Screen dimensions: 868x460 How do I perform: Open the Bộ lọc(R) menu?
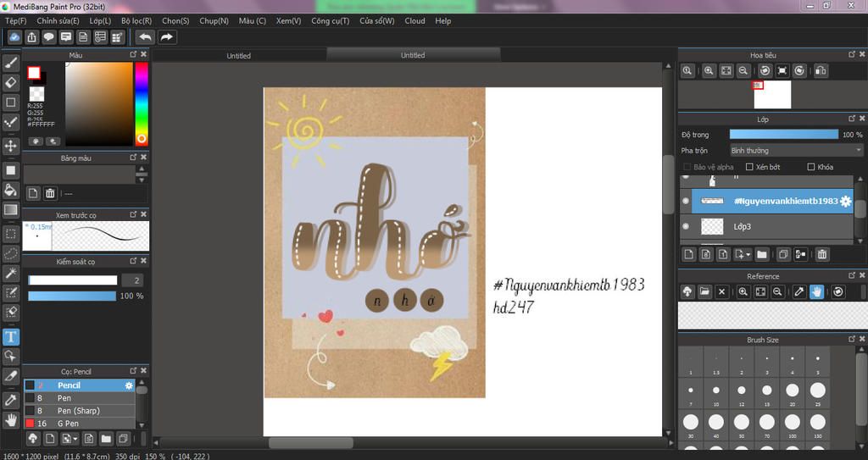[x=136, y=20]
